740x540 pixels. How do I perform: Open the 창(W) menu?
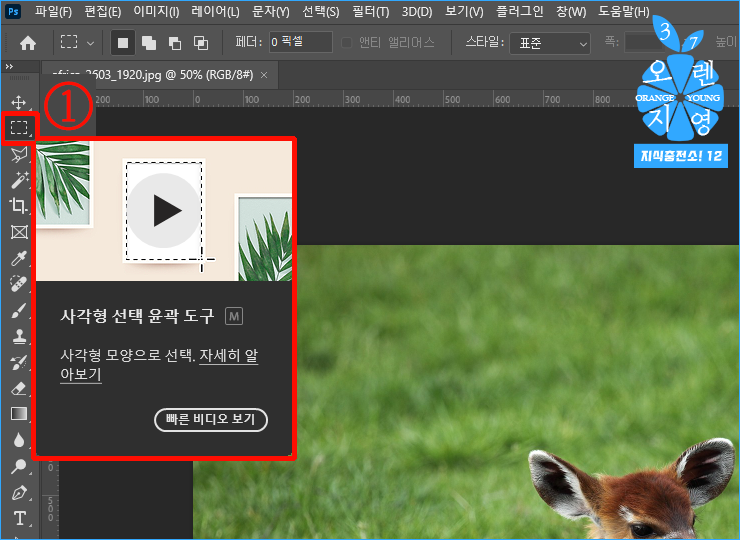click(571, 11)
